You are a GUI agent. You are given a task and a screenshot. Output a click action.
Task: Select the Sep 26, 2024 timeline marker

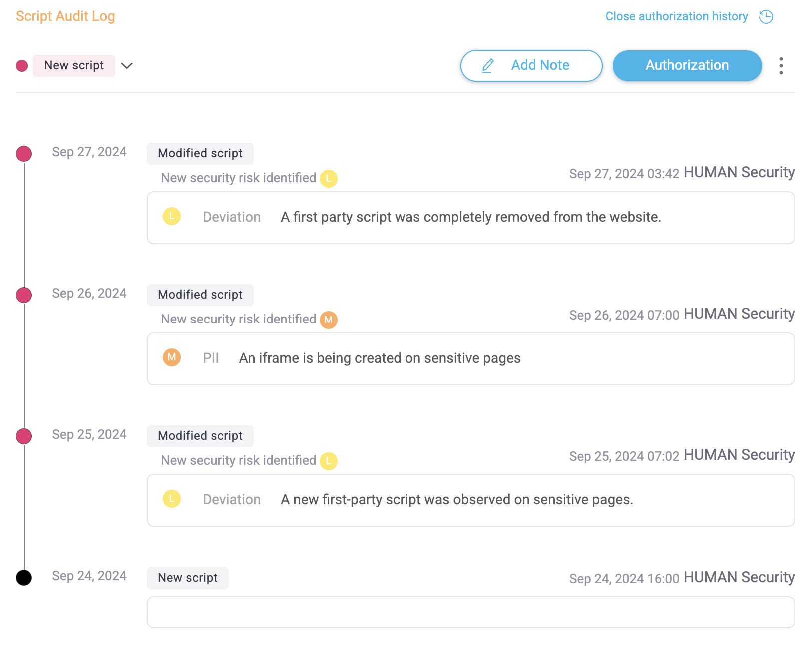pos(24,295)
